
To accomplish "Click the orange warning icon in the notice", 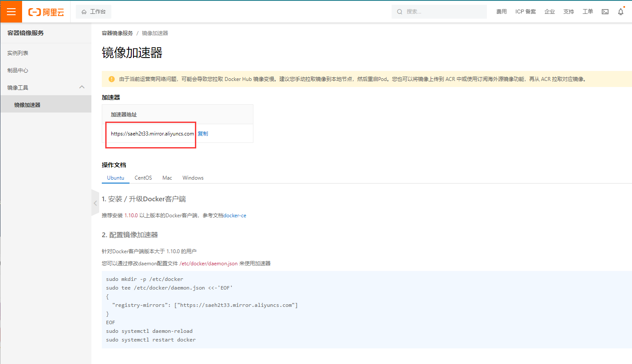I will pyautogui.click(x=112, y=79).
